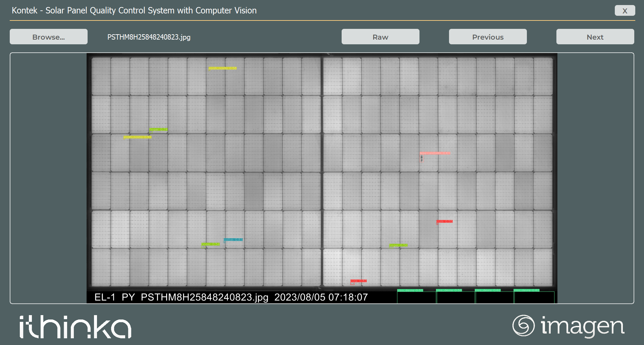The width and height of the screenshot is (644, 345).
Task: Select the çizik 0.55 red detection box
Action: coord(445,221)
